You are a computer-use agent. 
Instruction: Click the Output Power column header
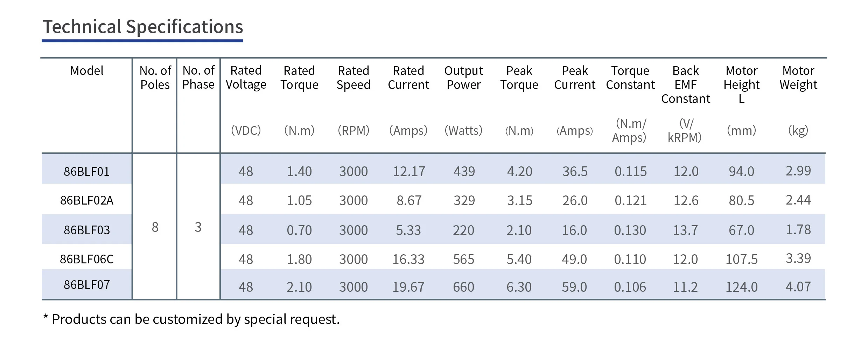tap(463, 78)
